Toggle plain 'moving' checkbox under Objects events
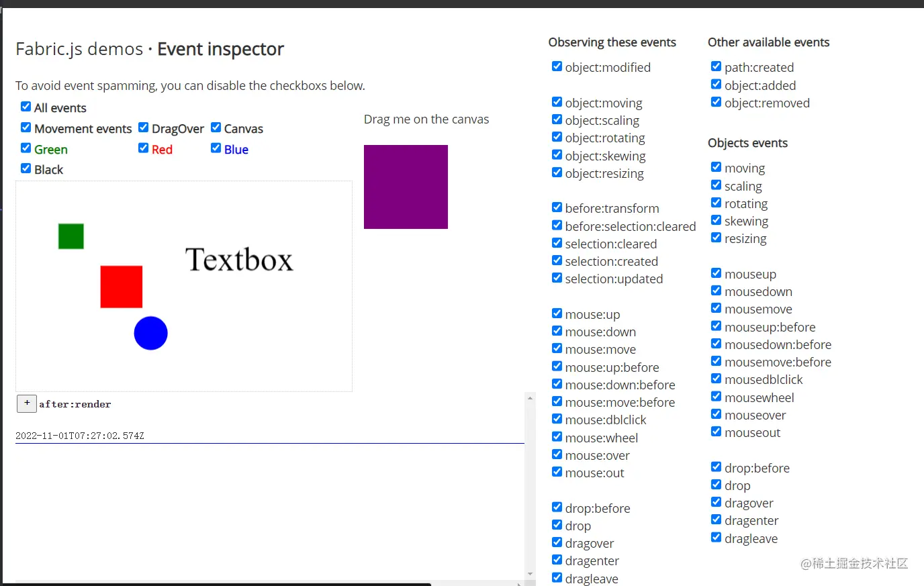Viewport: 924px width, 586px height. [x=716, y=167]
